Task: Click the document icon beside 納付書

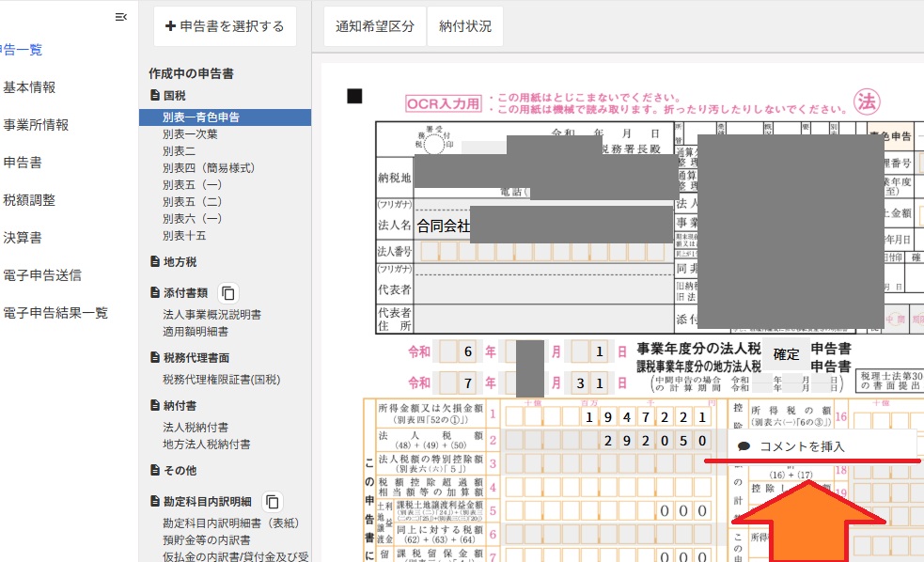Action: click(155, 406)
